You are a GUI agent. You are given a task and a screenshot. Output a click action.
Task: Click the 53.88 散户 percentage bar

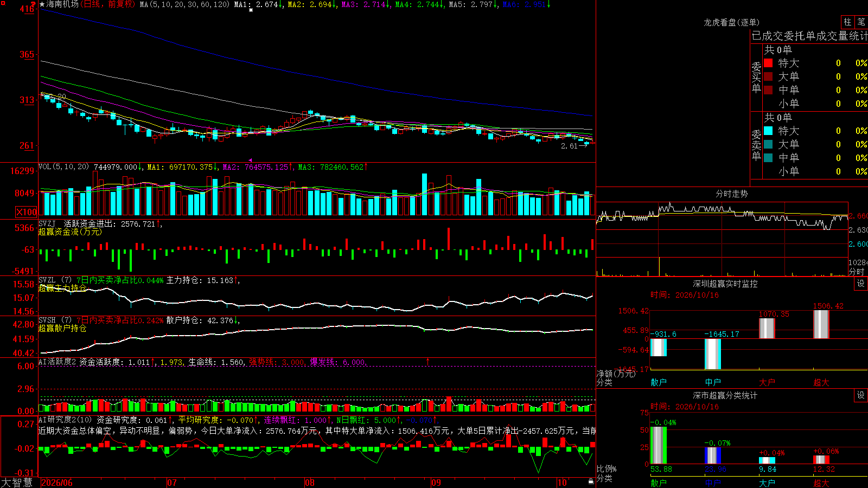(x=659, y=445)
